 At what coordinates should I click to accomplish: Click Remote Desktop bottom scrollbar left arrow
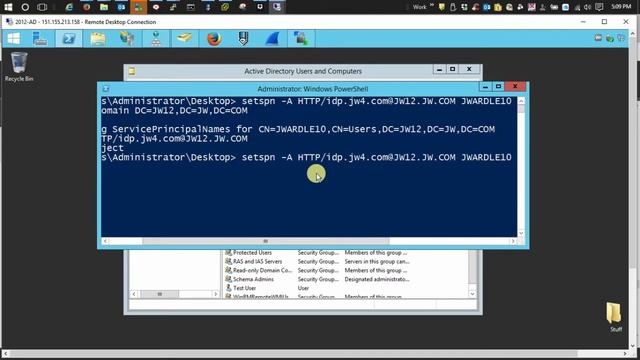tap(5, 353)
